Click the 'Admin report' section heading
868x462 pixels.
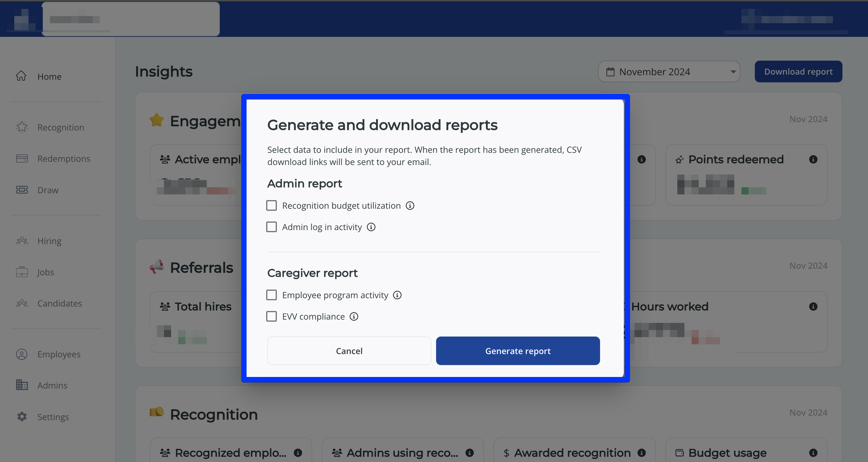[304, 183]
